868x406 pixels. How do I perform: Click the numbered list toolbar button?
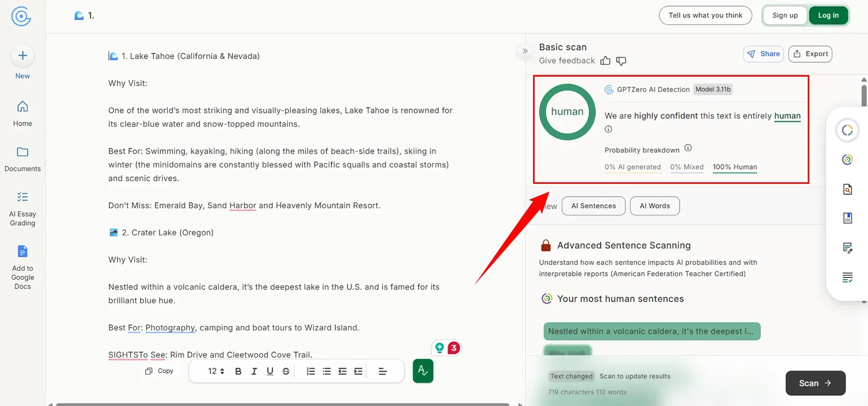[x=310, y=371]
